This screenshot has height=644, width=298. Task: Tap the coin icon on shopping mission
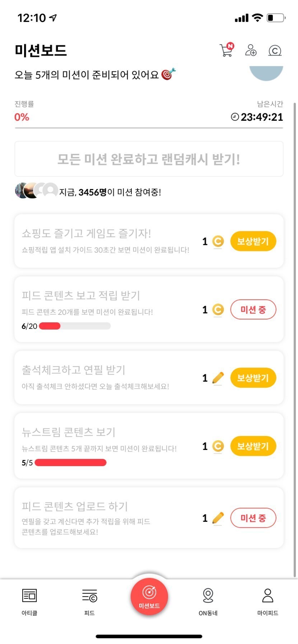click(x=218, y=241)
